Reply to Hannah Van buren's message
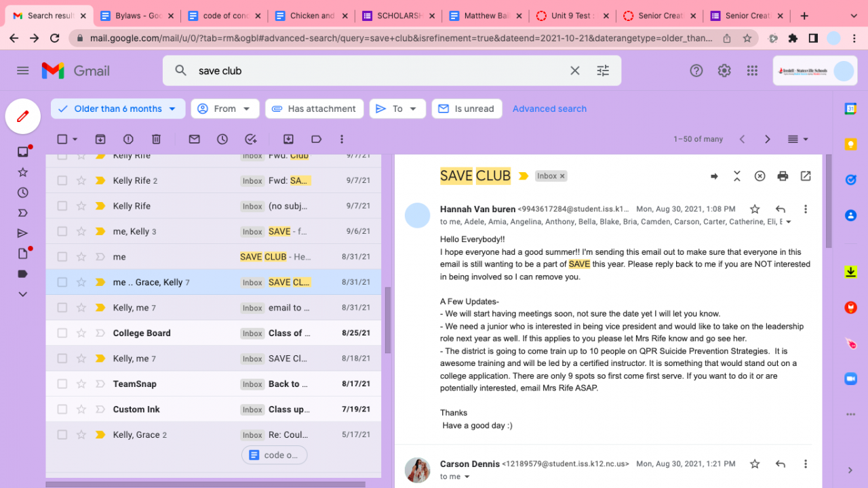This screenshot has height=488, width=868. pyautogui.click(x=781, y=209)
